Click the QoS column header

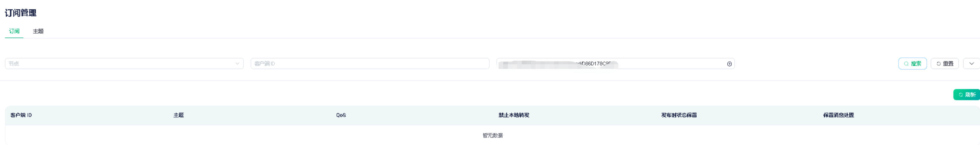[x=341, y=115]
